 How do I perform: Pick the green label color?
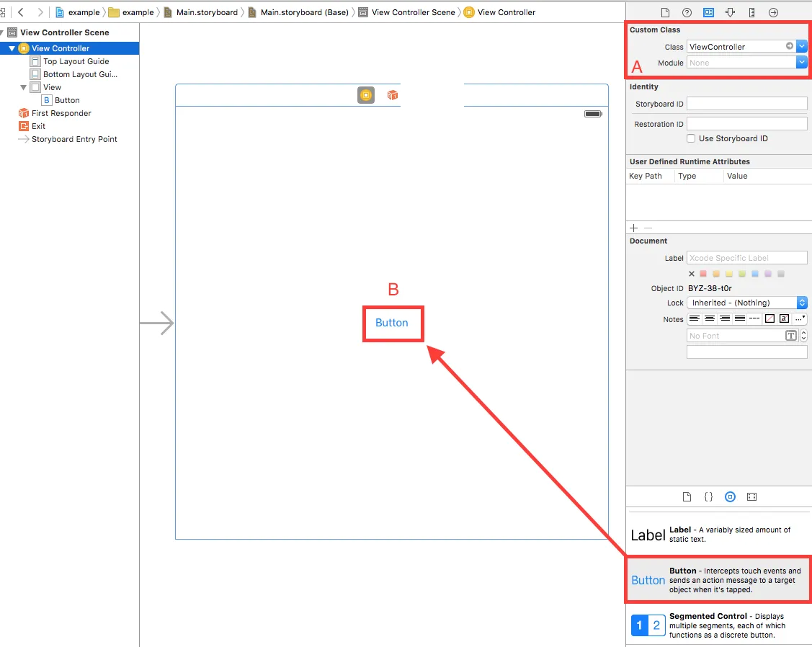pyautogui.click(x=742, y=274)
